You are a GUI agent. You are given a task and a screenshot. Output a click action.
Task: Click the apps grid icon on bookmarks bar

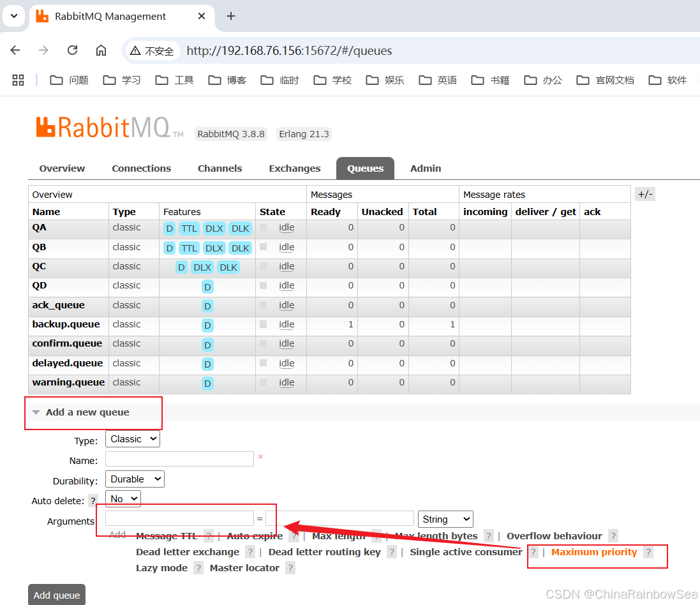pyautogui.click(x=18, y=80)
